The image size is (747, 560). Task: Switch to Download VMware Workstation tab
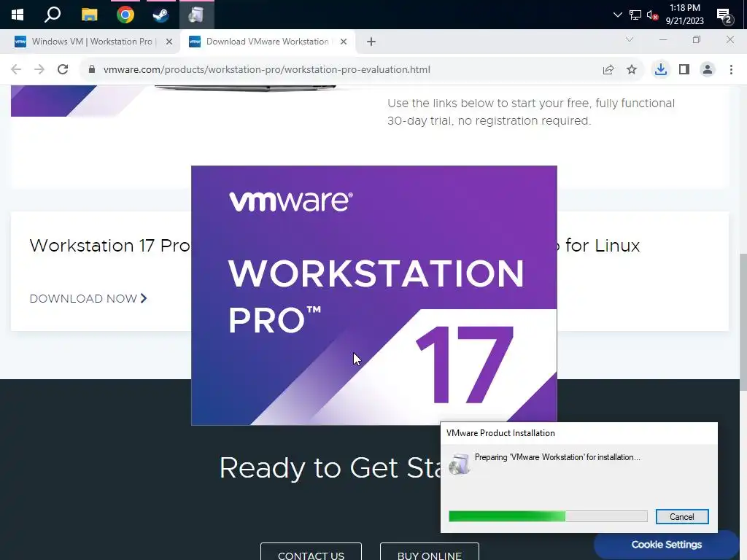point(267,42)
